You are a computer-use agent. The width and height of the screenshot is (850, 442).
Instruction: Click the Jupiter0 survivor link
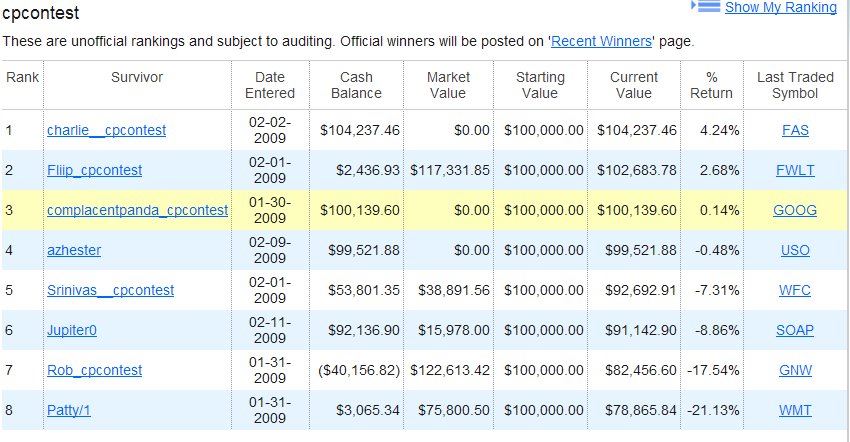[x=72, y=330]
